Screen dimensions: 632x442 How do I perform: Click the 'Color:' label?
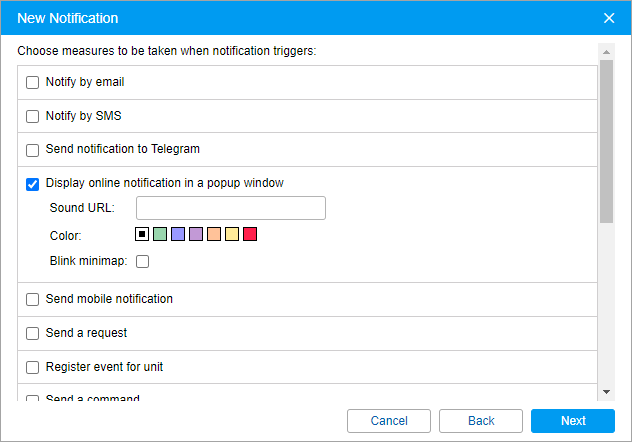[65, 235]
